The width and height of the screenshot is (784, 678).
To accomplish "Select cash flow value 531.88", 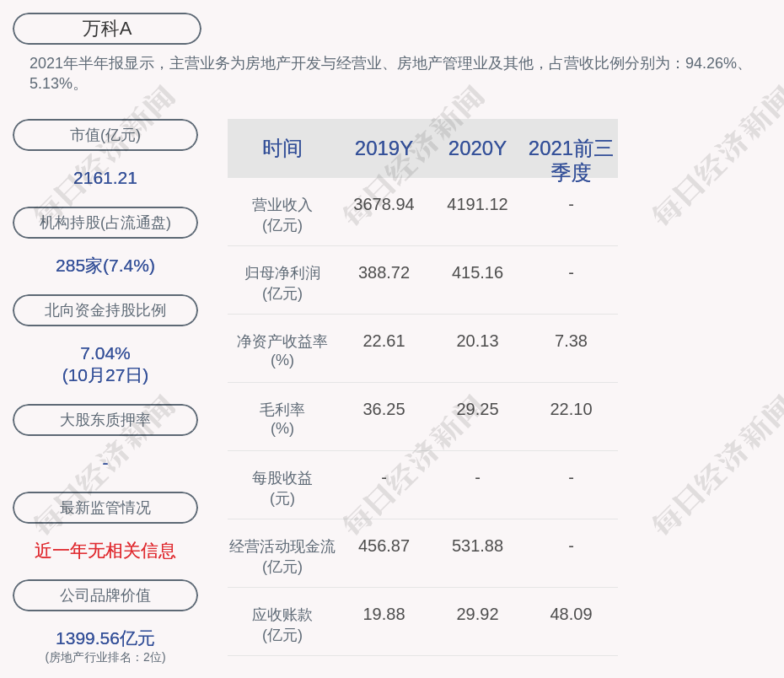I will pyautogui.click(x=477, y=546).
